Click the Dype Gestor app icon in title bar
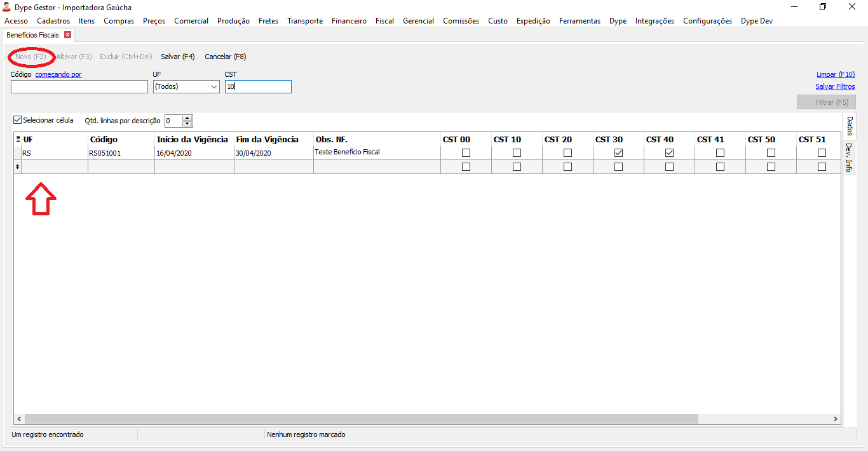The image size is (868, 451). click(x=7, y=7)
